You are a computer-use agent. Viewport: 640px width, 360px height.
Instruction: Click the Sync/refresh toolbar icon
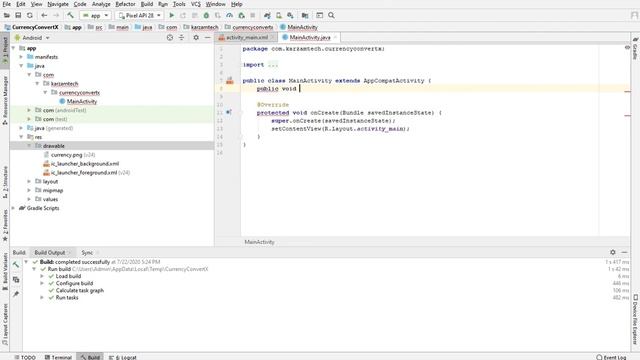[x=30, y=16]
